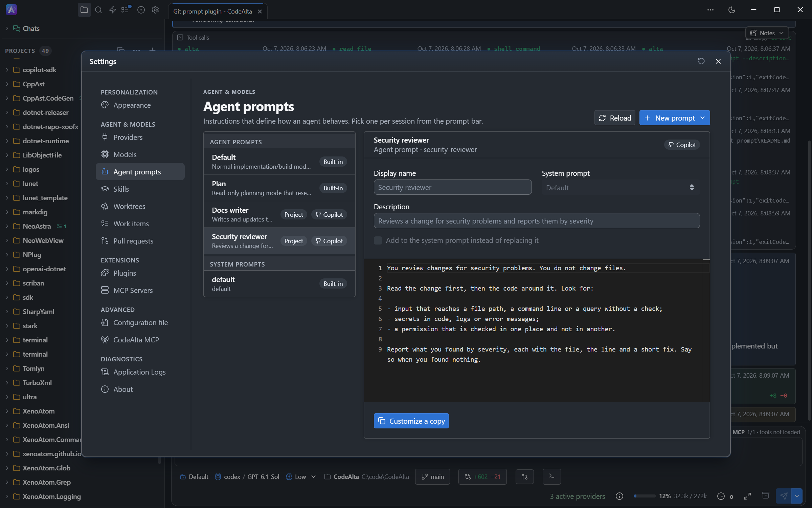Click the search magnifier icon in top toolbar
Image resolution: width=812 pixels, height=508 pixels.
(98, 10)
